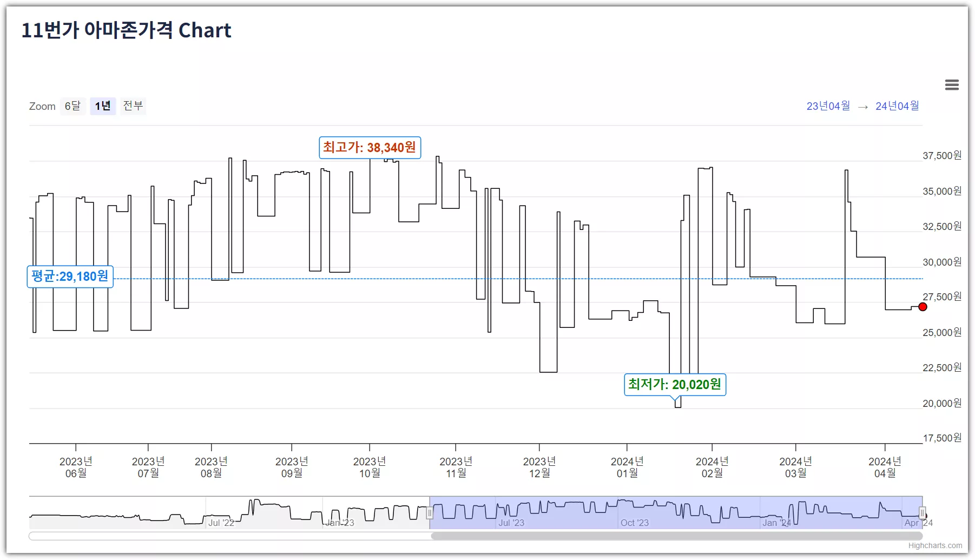This screenshot has width=975, height=560.
Task: Click the 2024년 01월 axis label
Action: pyautogui.click(x=627, y=467)
